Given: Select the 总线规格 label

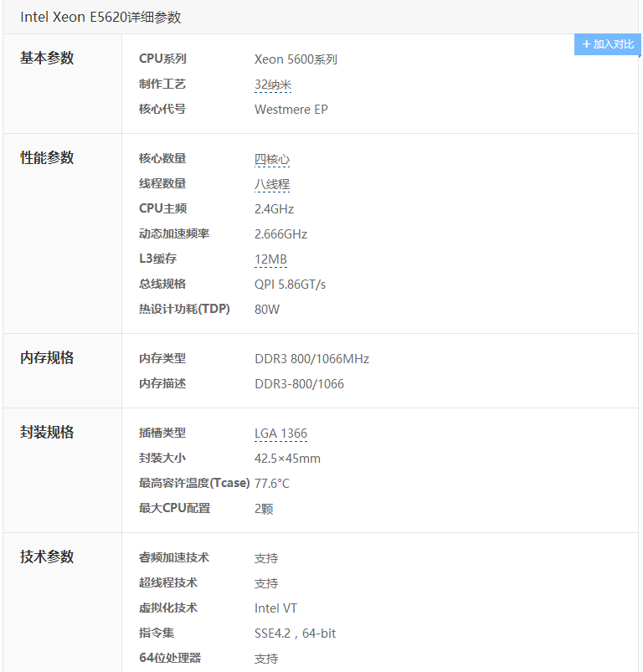Looking at the screenshot, I should pos(162,284).
